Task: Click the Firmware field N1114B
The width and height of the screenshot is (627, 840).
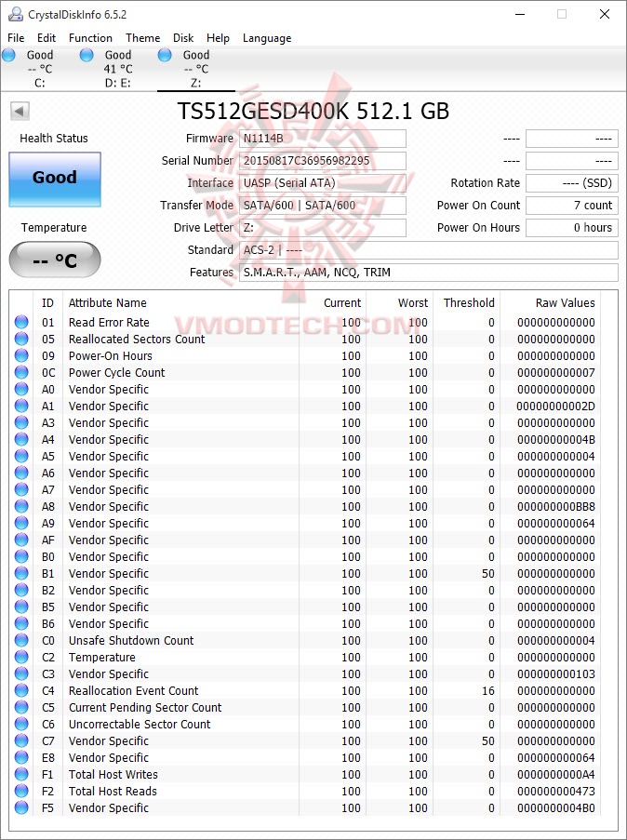Action: click(x=322, y=139)
